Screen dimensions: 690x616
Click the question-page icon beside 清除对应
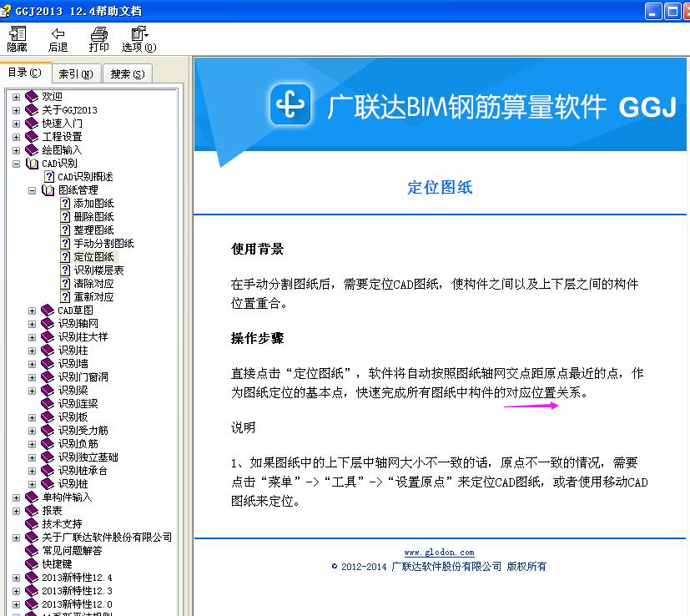65,284
